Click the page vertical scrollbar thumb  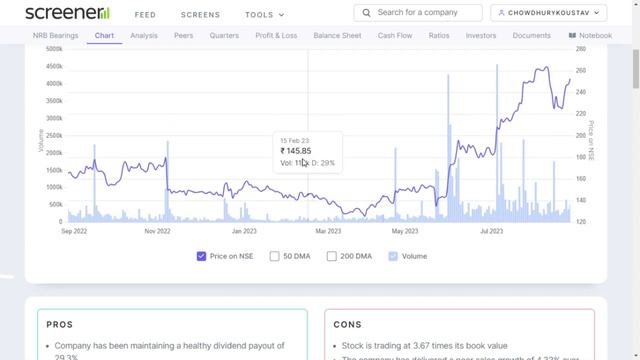pos(636,69)
